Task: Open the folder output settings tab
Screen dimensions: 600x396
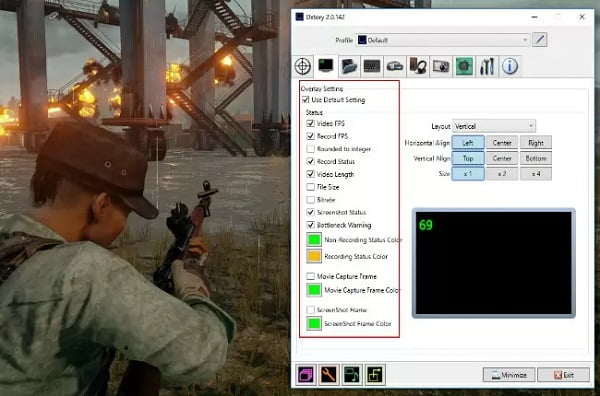Action: click(x=349, y=66)
